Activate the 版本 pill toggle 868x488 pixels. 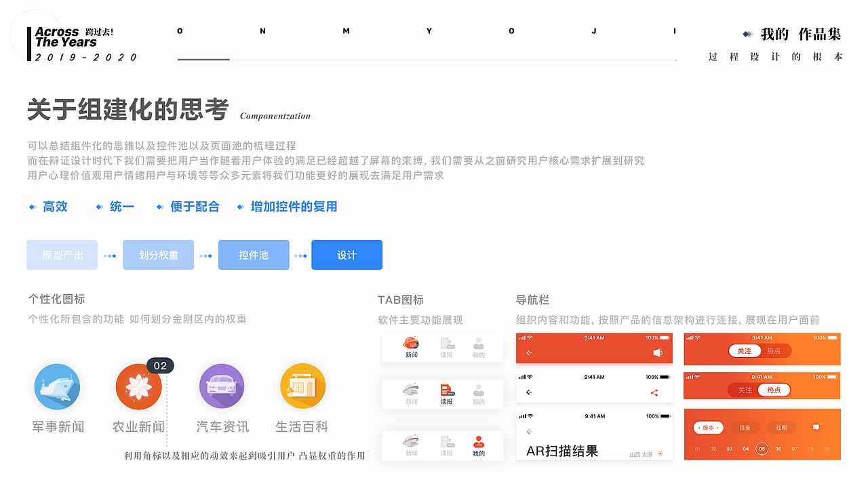(x=708, y=428)
